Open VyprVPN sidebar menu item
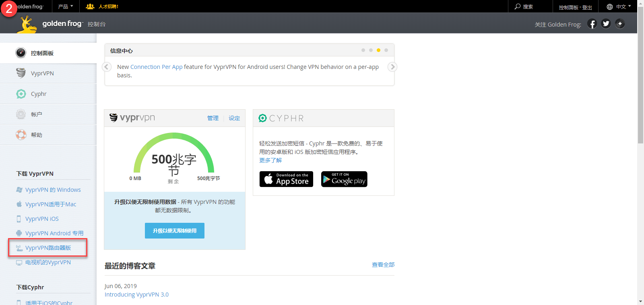 pos(48,73)
